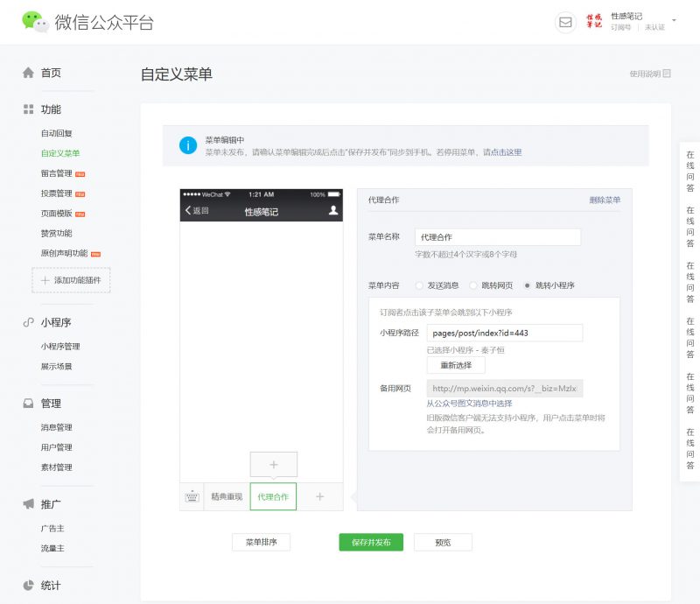Open 用户管理 in the sidebar
This screenshot has width=700, height=604.
tap(56, 447)
